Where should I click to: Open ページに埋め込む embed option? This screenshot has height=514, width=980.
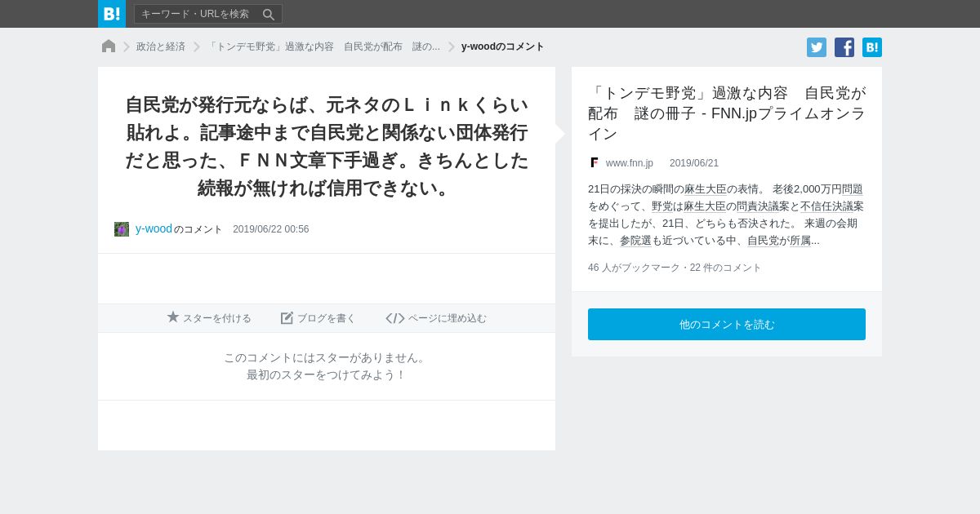tap(436, 318)
